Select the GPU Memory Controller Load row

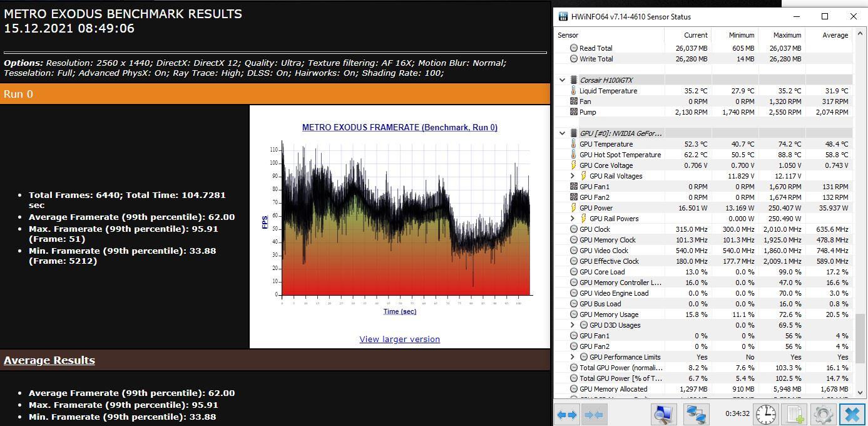(703, 283)
